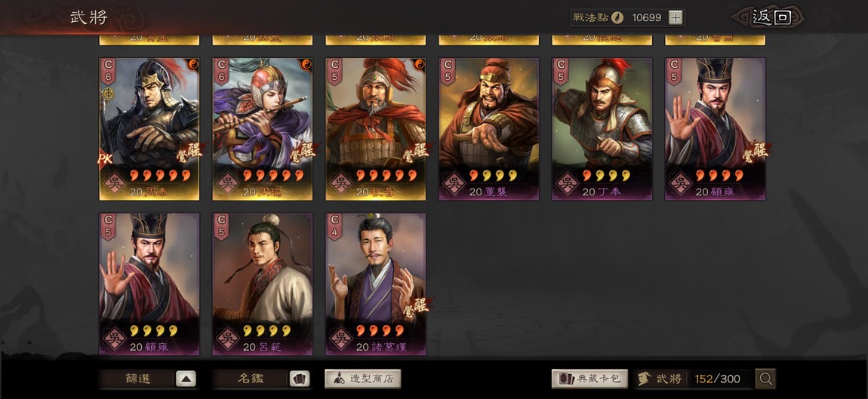Click the PK badge on 周泰 card
Screen dimensions: 868x399
tap(105, 159)
